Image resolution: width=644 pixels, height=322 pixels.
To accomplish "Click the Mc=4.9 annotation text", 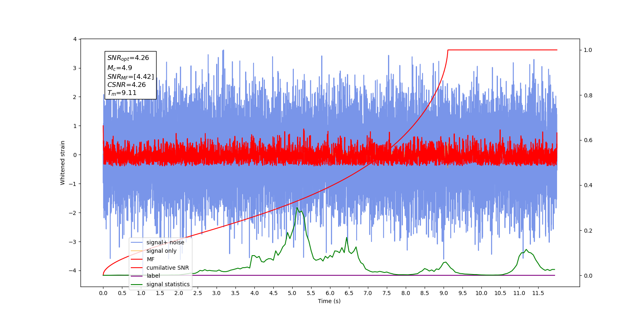I will [x=120, y=68].
